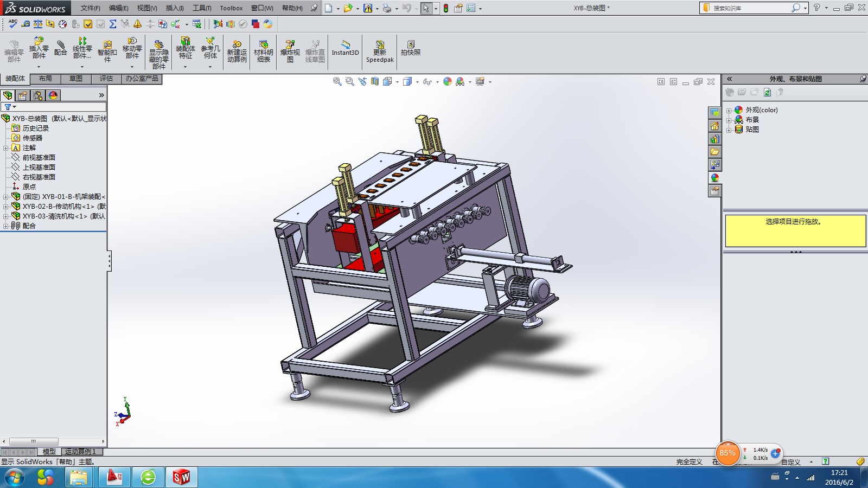Click 线性零部件 pattern tool
Screen dimensions: 868x488
(82, 48)
